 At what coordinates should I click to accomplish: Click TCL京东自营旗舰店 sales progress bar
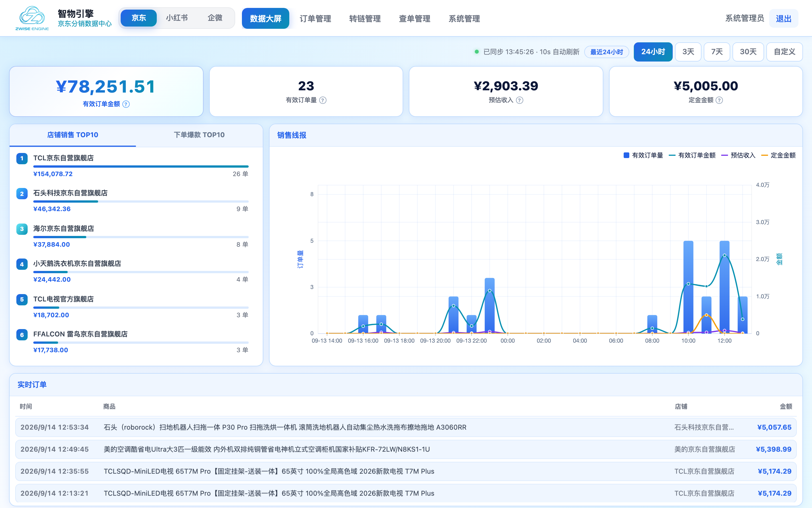pos(141,166)
